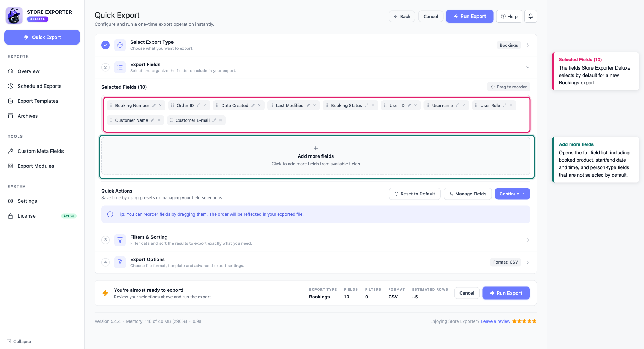Remove the Booking Number field chip
The image size is (644, 349).
click(x=160, y=105)
